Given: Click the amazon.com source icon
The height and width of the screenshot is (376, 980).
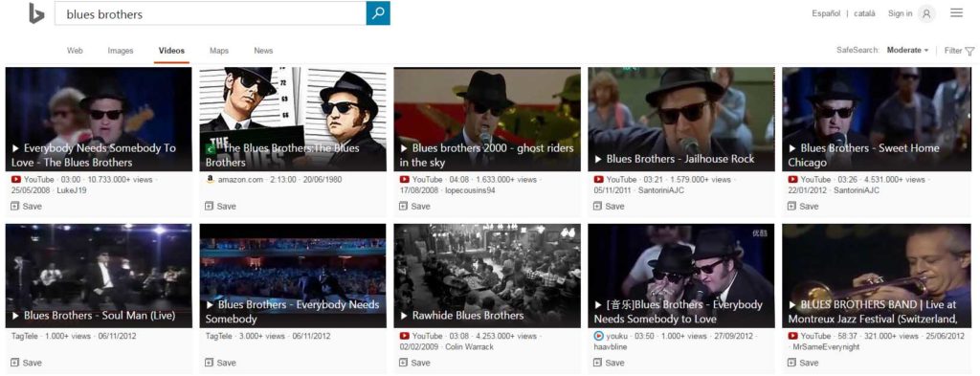Looking at the screenshot, I should click(x=210, y=180).
